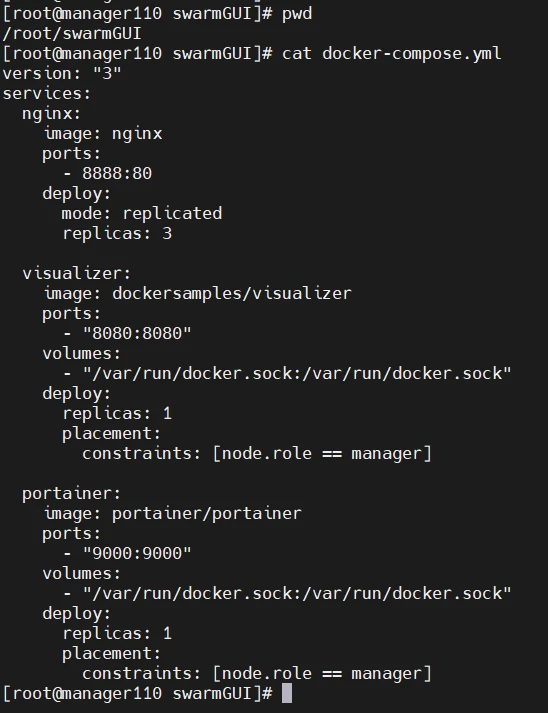
Task: Click the 8888:80 port mapping
Action: point(117,173)
